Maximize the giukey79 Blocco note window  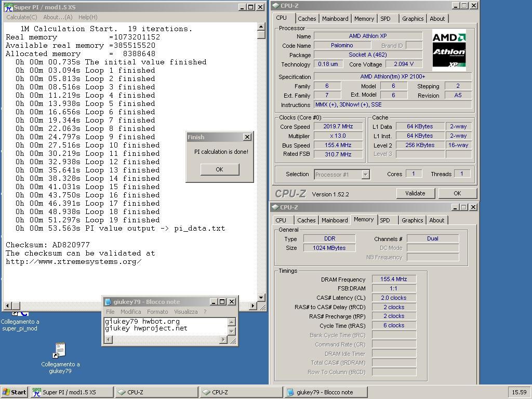click(222, 302)
